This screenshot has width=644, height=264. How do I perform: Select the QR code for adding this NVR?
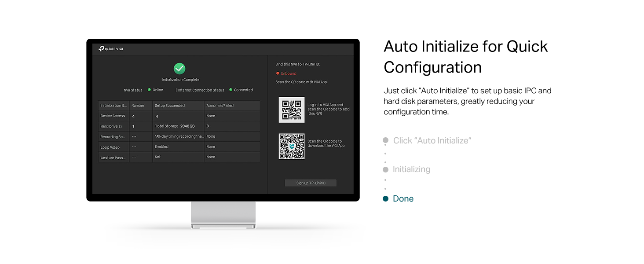pyautogui.click(x=291, y=110)
